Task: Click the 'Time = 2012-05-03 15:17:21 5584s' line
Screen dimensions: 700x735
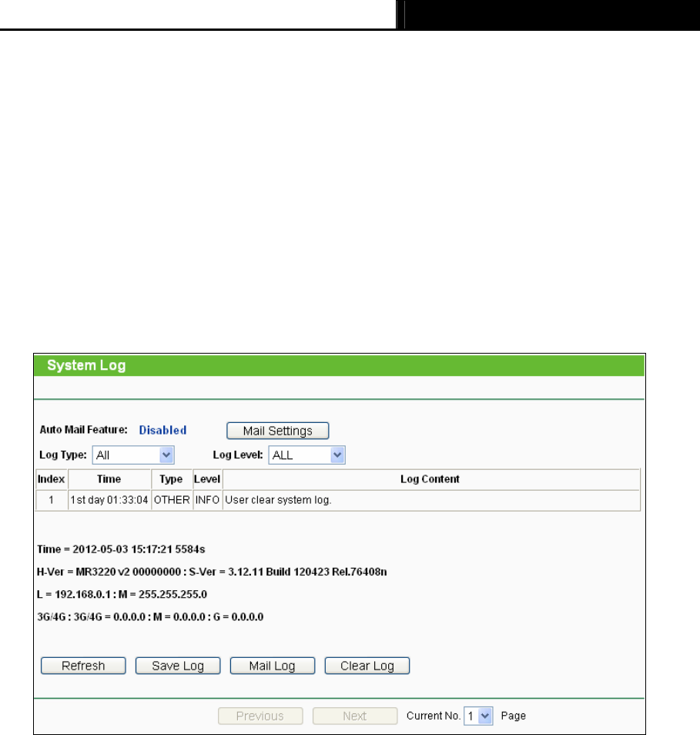Action: click(121, 549)
